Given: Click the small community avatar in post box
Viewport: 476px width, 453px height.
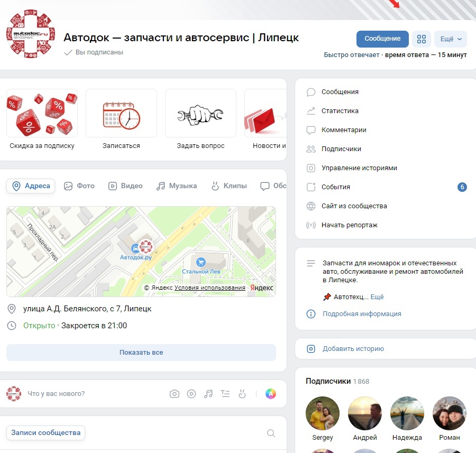Looking at the screenshot, I should [x=14, y=394].
